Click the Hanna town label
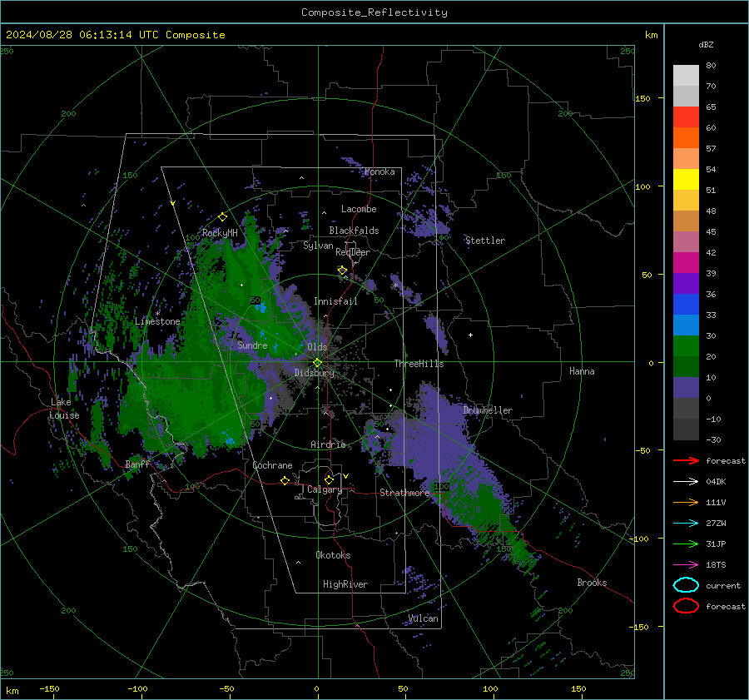The height and width of the screenshot is (700, 749). [582, 371]
